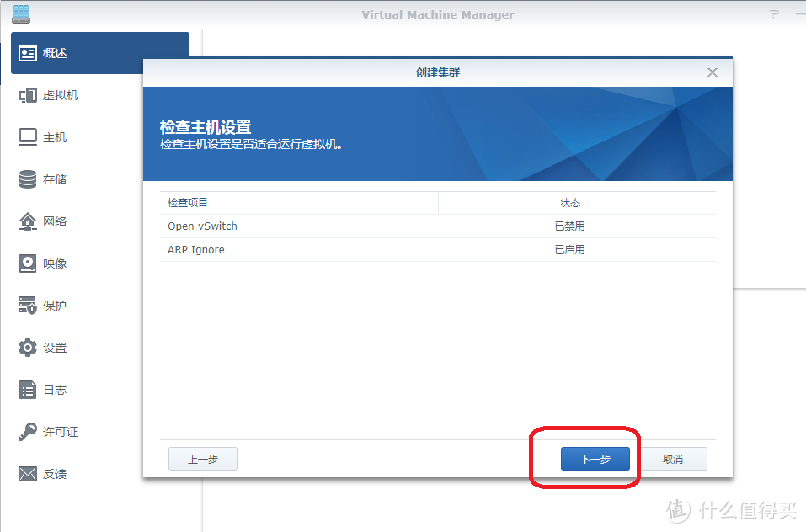Viewport: 806px width, 532px height.
Task: Click the Virtual Machine Manager app icon
Action: [x=21, y=13]
